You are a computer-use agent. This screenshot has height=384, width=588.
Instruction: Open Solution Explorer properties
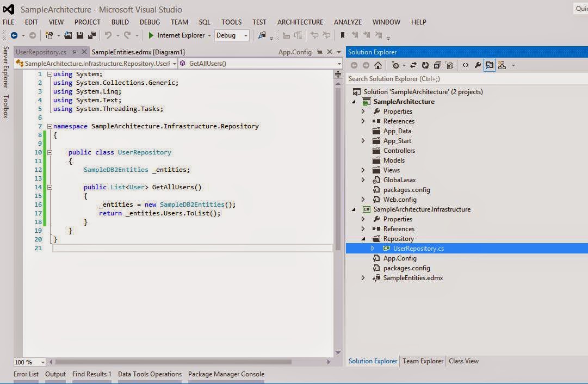[x=477, y=65]
